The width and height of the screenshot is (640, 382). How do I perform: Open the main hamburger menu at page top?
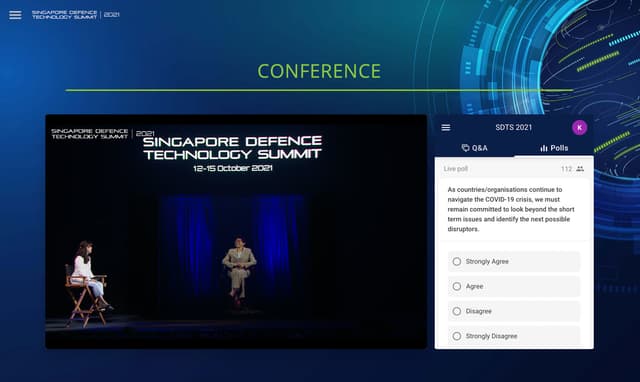pos(15,15)
